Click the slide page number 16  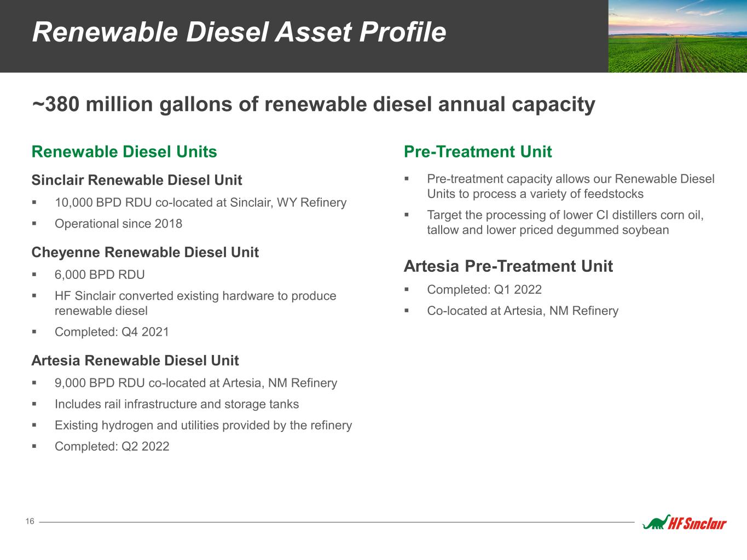30,522
